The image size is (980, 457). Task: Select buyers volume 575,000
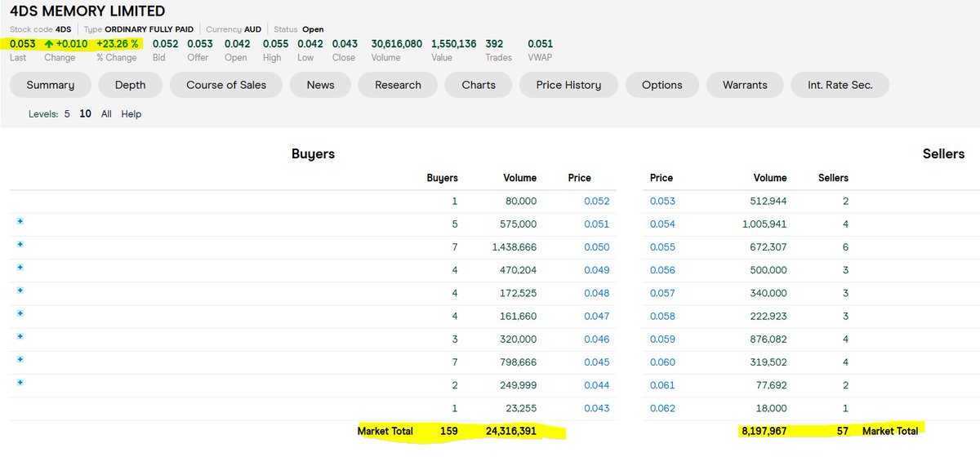pyautogui.click(x=518, y=224)
